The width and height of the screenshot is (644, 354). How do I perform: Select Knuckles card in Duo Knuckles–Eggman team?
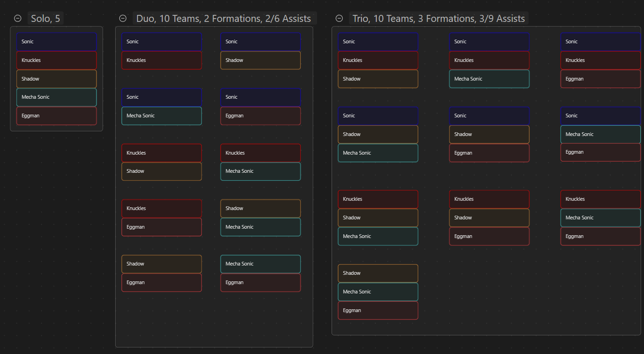pos(162,209)
